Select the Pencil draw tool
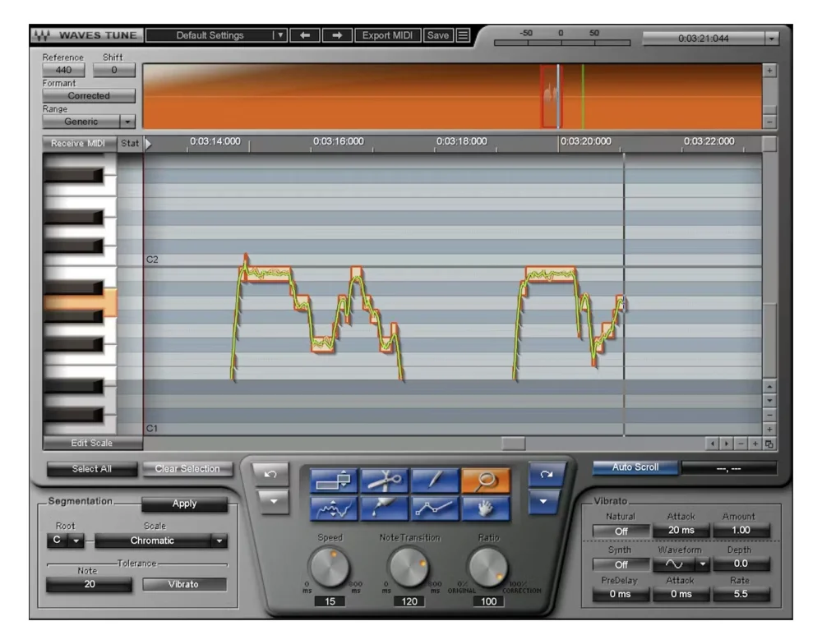822x644 pixels. point(434,480)
